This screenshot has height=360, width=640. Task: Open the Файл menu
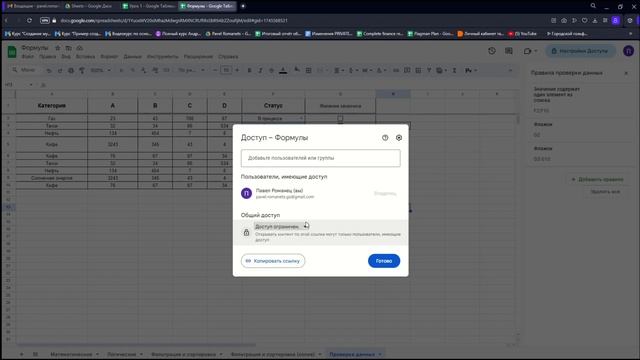[28, 57]
